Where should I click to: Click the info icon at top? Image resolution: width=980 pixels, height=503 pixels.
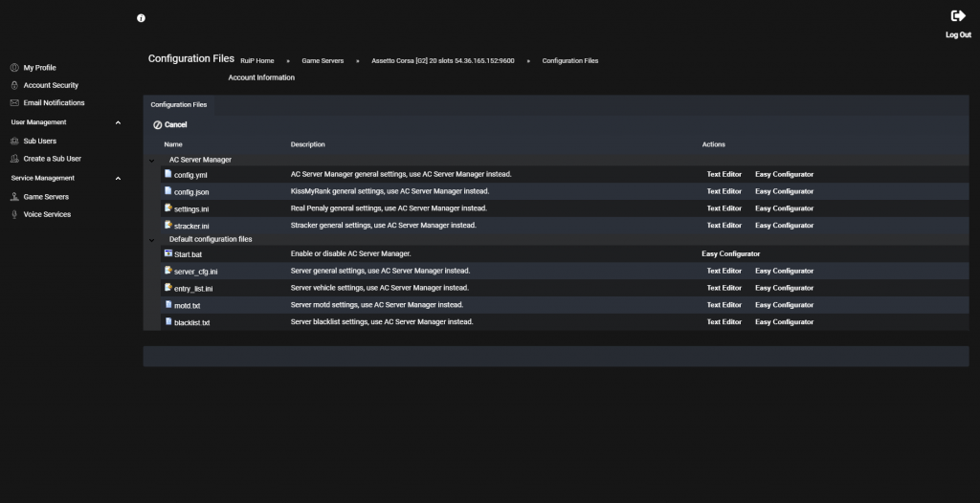click(x=142, y=18)
